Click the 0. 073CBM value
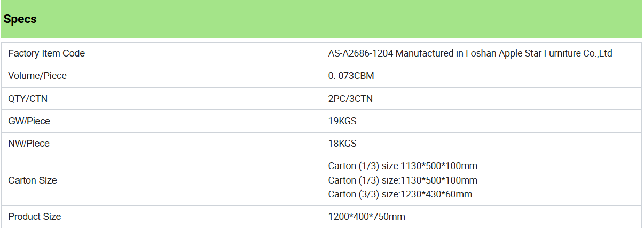 pos(351,76)
